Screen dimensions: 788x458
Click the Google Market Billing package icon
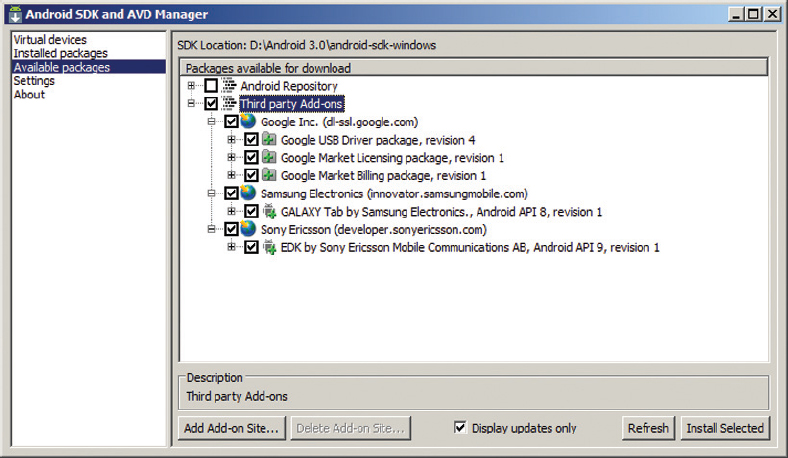pos(269,175)
